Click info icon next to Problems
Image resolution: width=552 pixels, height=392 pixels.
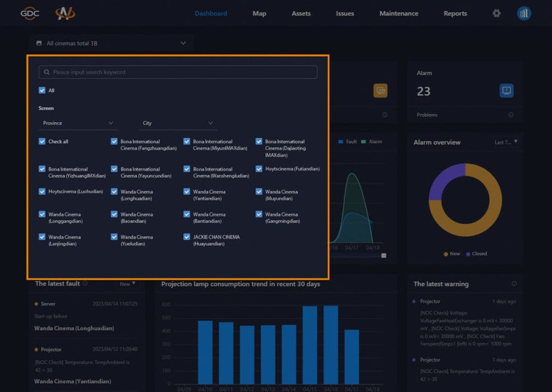[x=510, y=115]
